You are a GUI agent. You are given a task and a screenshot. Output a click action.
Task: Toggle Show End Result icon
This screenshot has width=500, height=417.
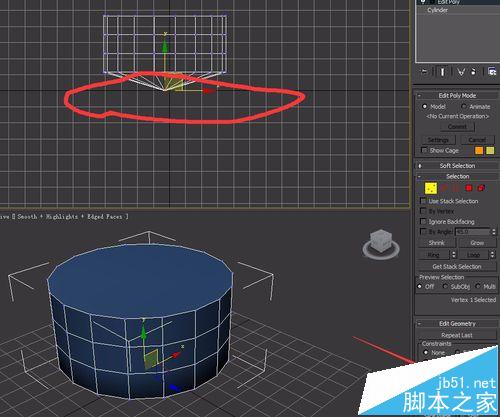(443, 72)
